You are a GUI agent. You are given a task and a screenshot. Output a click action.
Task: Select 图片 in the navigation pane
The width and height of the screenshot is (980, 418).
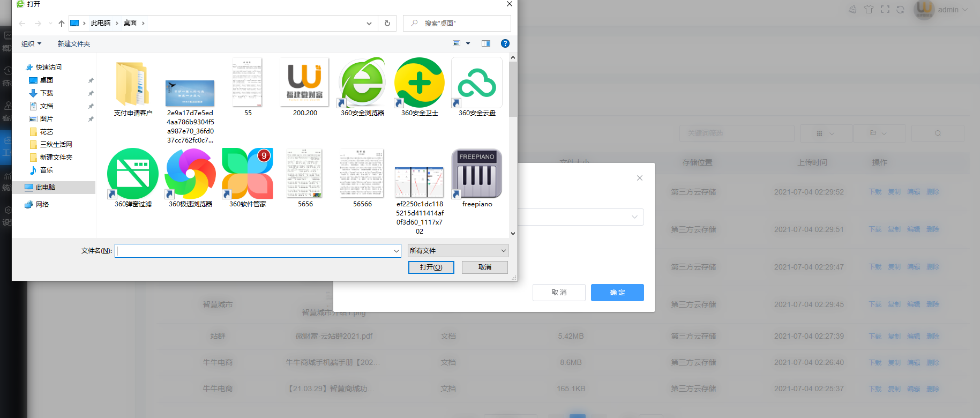tap(47, 118)
